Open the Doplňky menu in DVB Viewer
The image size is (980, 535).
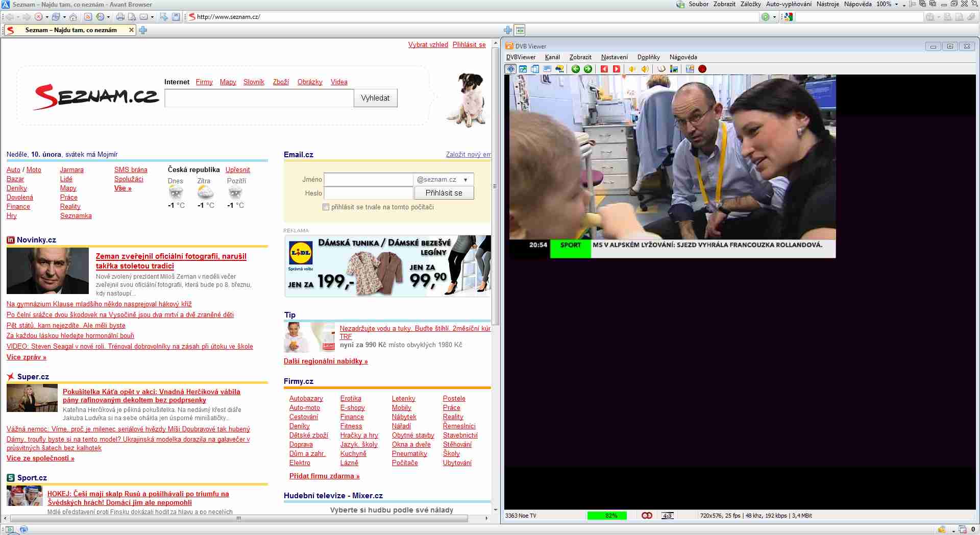click(648, 57)
